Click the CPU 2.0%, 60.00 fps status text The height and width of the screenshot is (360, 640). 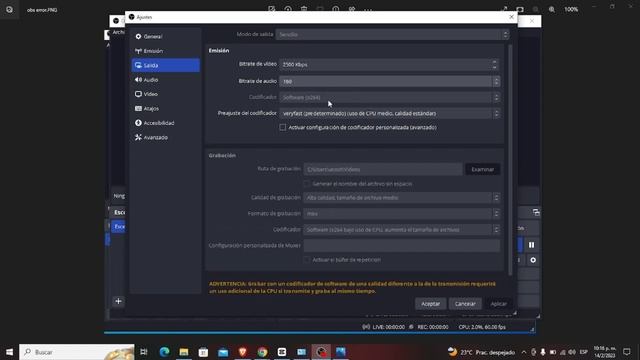[x=482, y=327]
